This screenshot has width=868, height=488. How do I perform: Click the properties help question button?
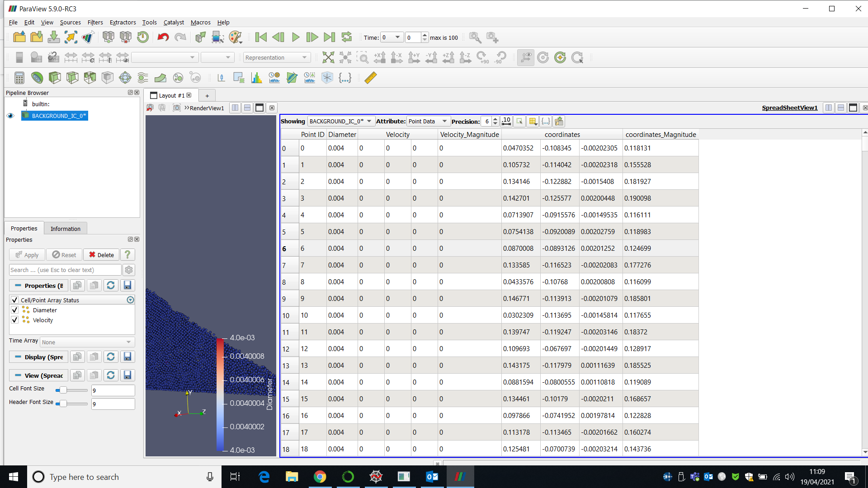pos(128,255)
